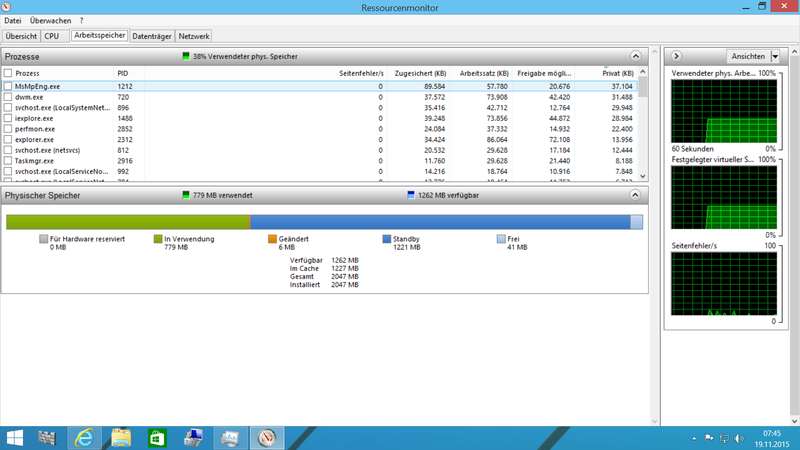Collapse the Prozesse section
Viewport: 800px width, 450px height.
click(x=635, y=56)
